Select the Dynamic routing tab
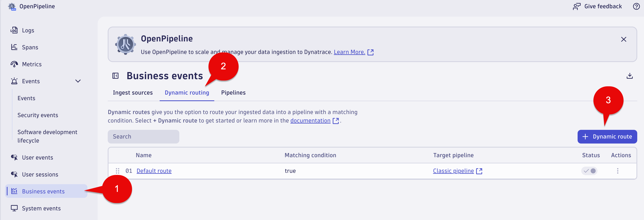This screenshot has width=644, height=220. pos(187,92)
